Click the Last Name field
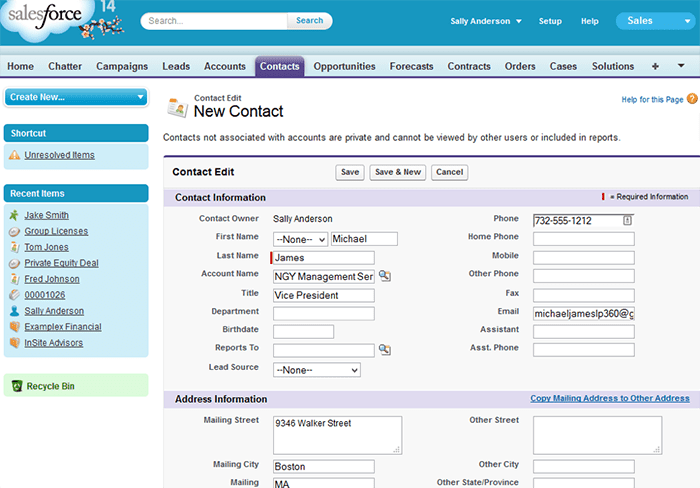Image resolution: width=700 pixels, height=488 pixels. point(324,258)
